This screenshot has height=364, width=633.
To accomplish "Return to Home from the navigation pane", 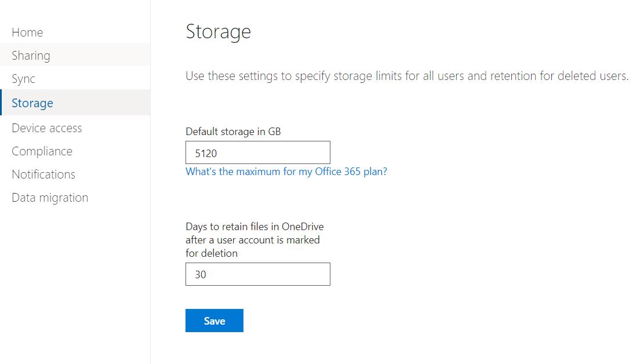I will point(27,32).
